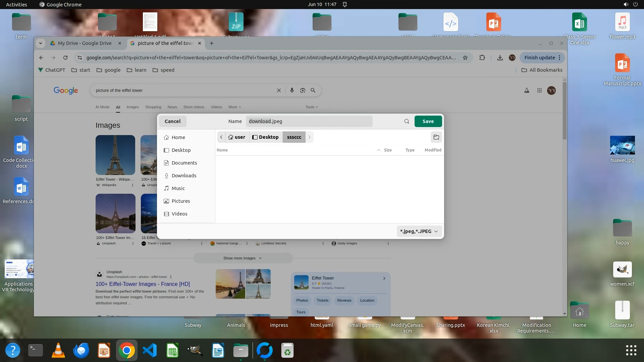
Task: Click Google voice search microphone icon
Action: [292, 90]
